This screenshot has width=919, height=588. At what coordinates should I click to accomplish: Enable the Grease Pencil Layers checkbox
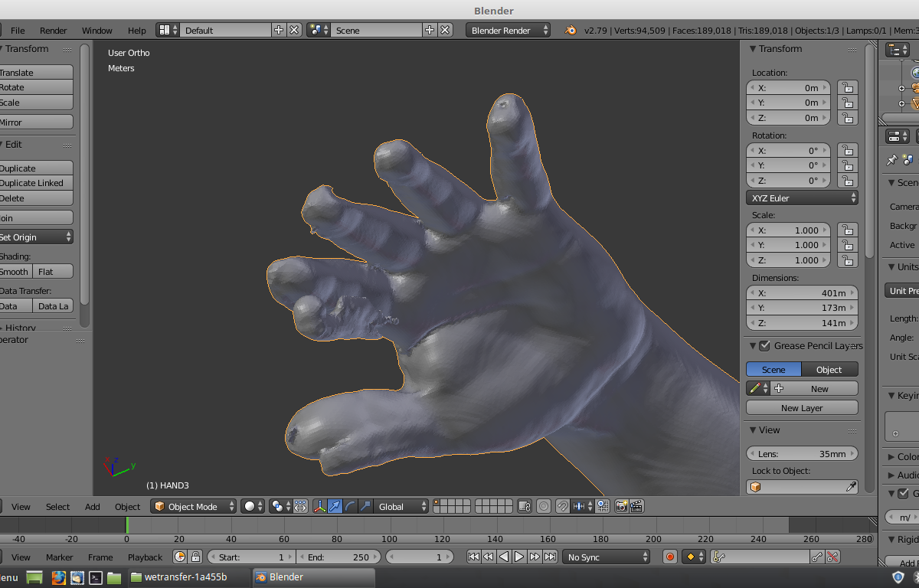pos(764,346)
